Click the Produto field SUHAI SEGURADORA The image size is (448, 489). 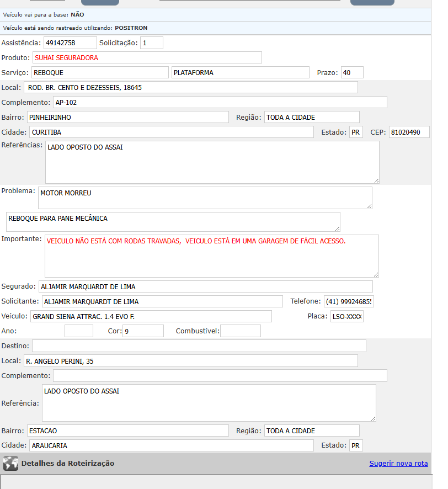(x=147, y=58)
